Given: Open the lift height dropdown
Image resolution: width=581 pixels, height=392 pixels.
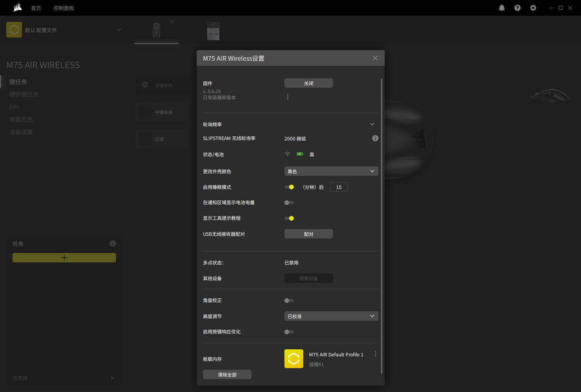Looking at the screenshot, I should (x=331, y=316).
